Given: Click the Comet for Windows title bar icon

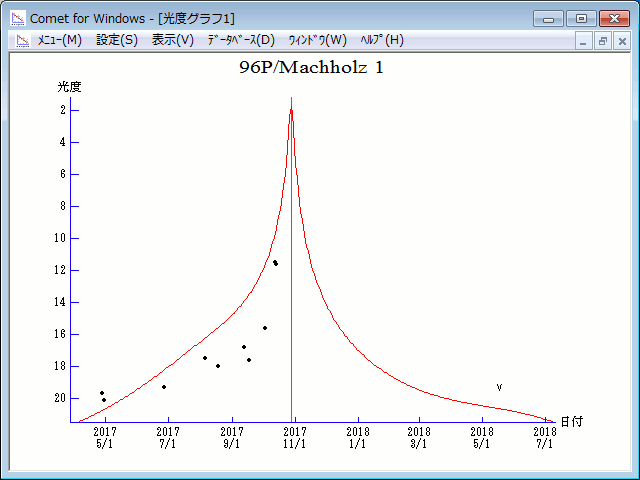Looking at the screenshot, I should [x=18, y=18].
